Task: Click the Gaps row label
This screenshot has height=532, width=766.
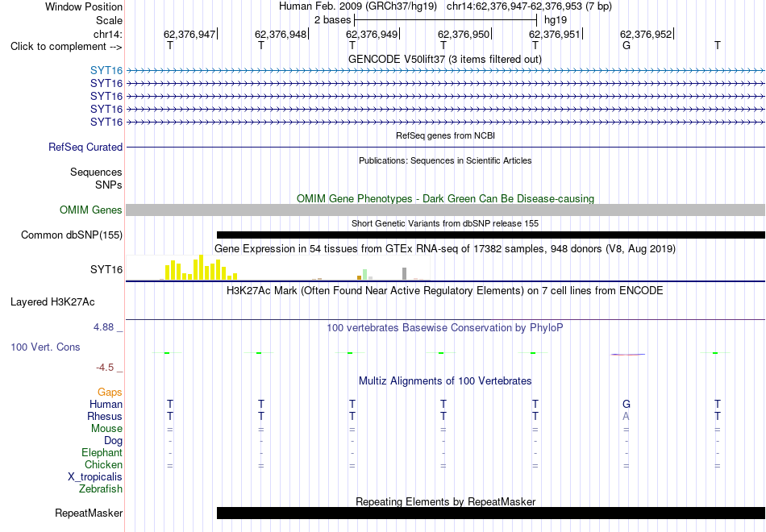Action: coord(110,393)
